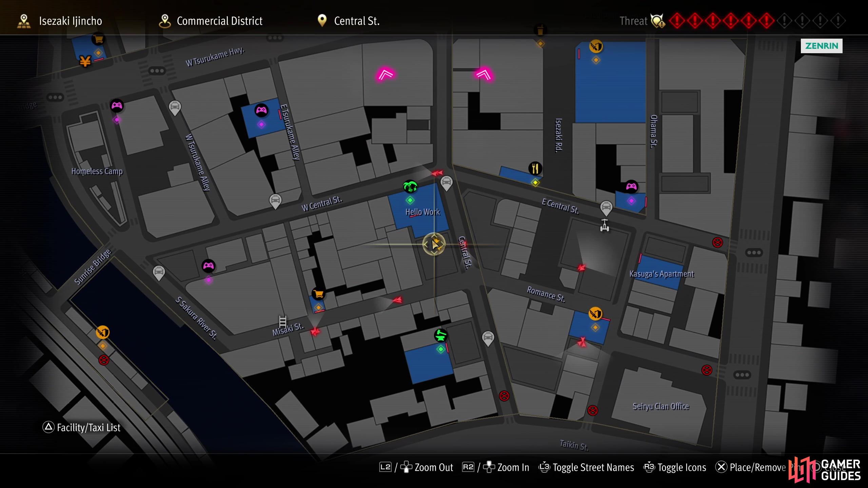Viewport: 868px width, 488px height.
Task: Click the orange shield icon on Romance St.
Action: coord(595,313)
